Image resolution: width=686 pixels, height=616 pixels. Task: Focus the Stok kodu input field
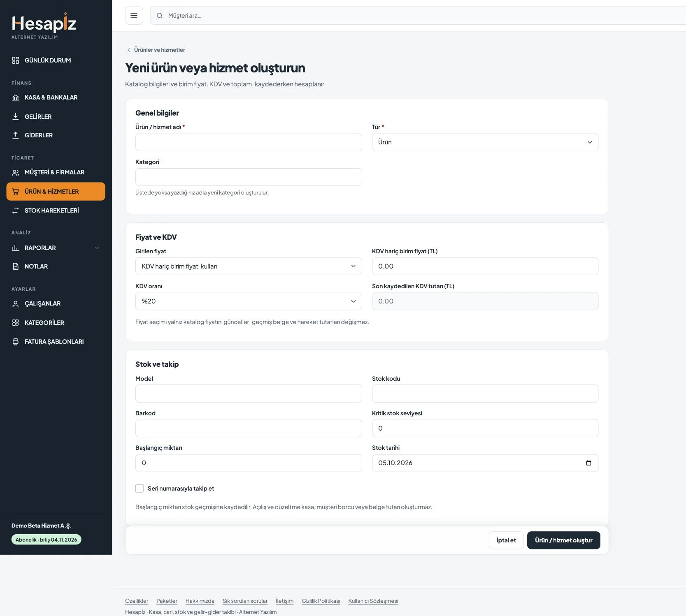click(485, 394)
